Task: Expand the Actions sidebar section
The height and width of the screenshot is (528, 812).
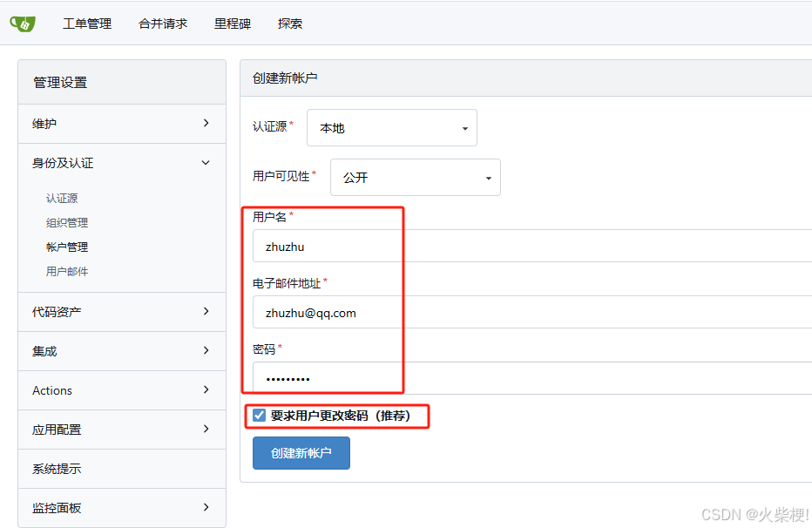Action: (x=122, y=390)
